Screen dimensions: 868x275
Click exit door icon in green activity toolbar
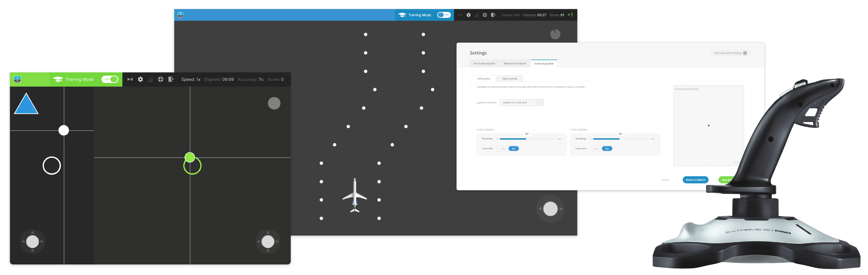coord(171,79)
